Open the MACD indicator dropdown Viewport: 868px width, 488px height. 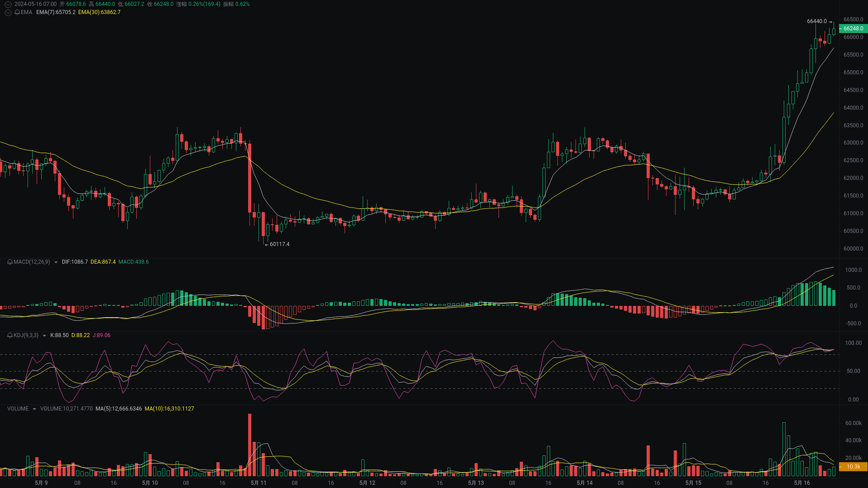(56, 262)
